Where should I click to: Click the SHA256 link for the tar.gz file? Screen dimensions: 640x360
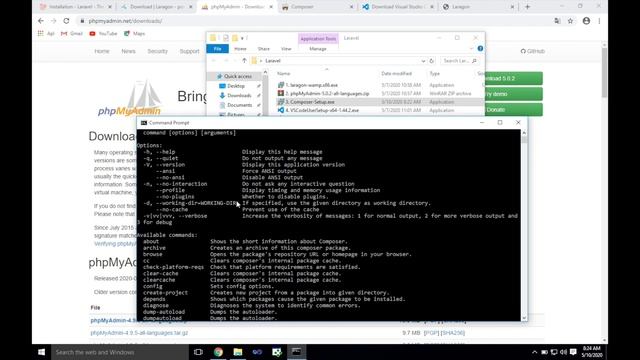coord(453,333)
